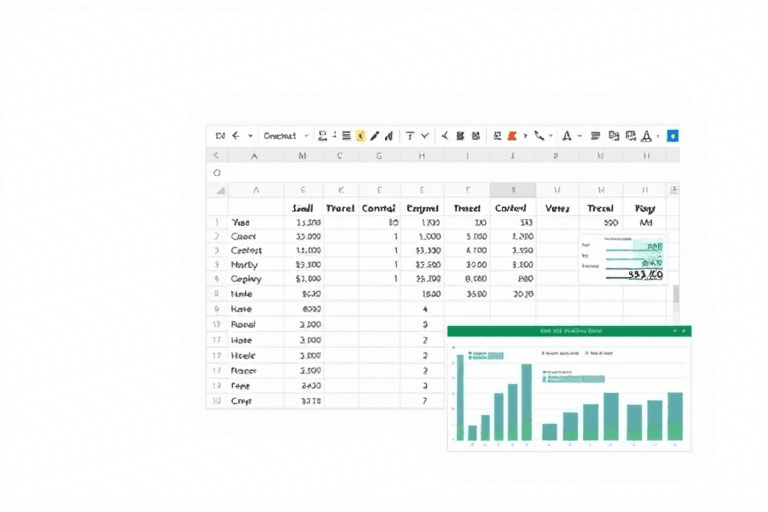Click the yellow highlighted toolbar icon

click(360, 136)
